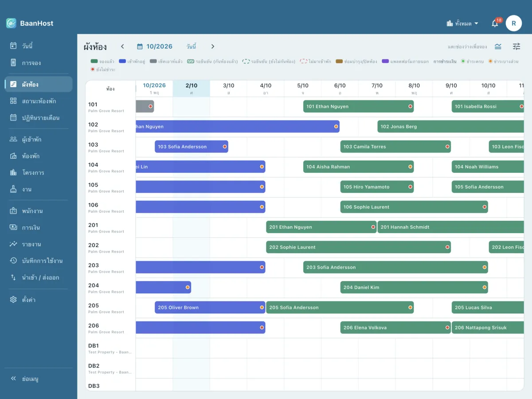
Task: Toggle the row density lines icon
Action: [498, 47]
